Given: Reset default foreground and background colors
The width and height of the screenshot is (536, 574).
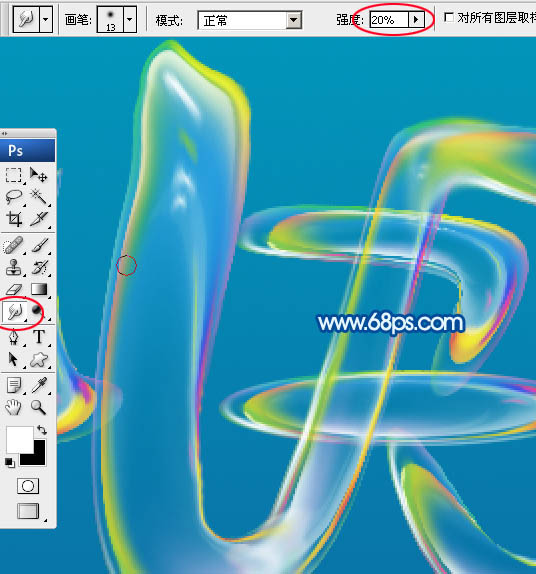Looking at the screenshot, I should coord(10,462).
